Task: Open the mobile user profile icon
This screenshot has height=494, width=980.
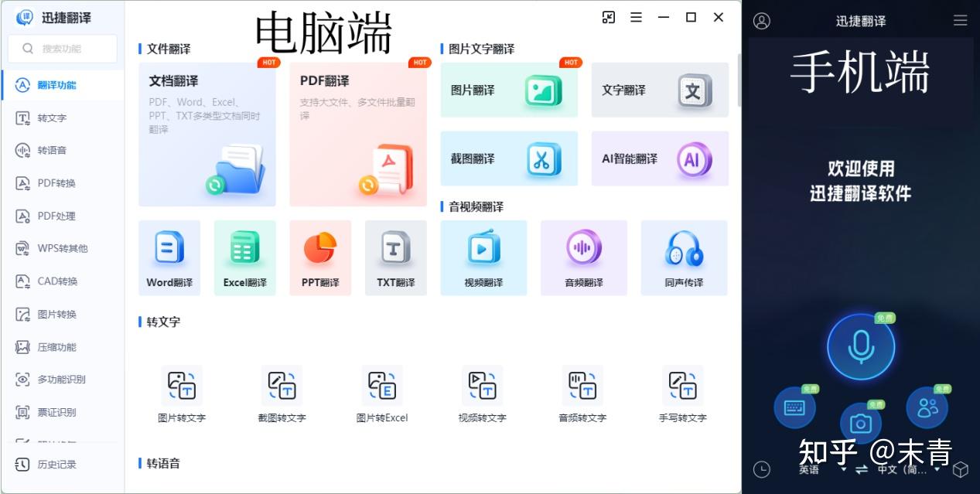Action: pyautogui.click(x=762, y=21)
